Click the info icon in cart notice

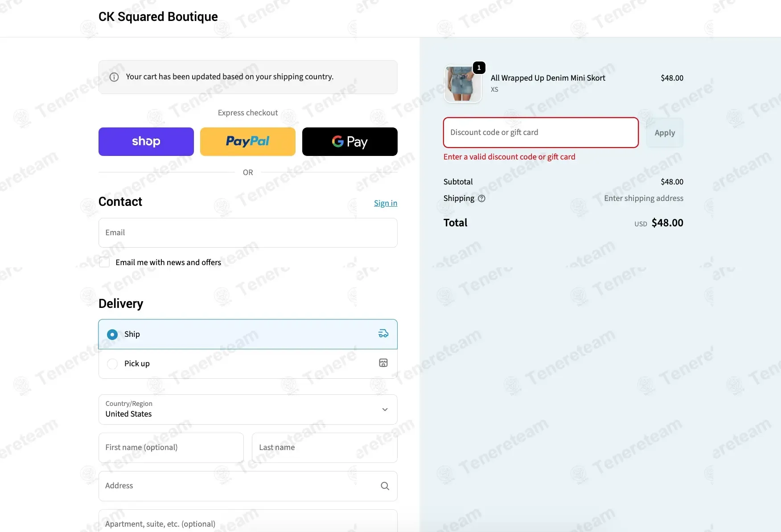114,77
